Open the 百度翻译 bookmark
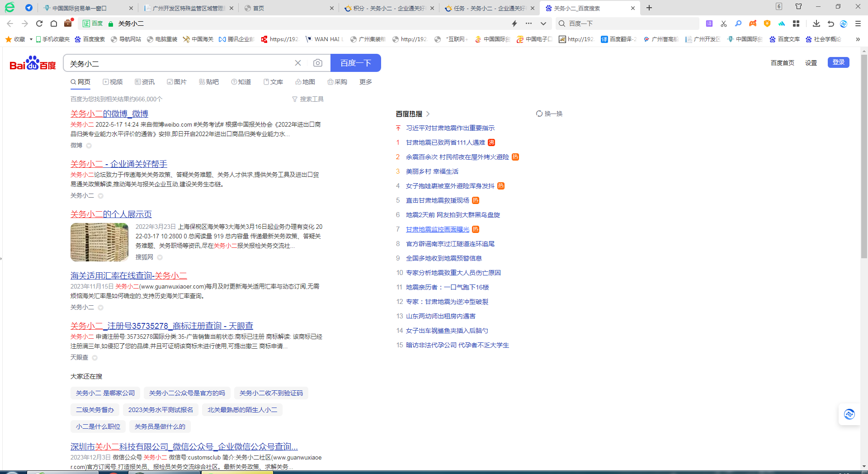868x474 pixels. (618, 39)
